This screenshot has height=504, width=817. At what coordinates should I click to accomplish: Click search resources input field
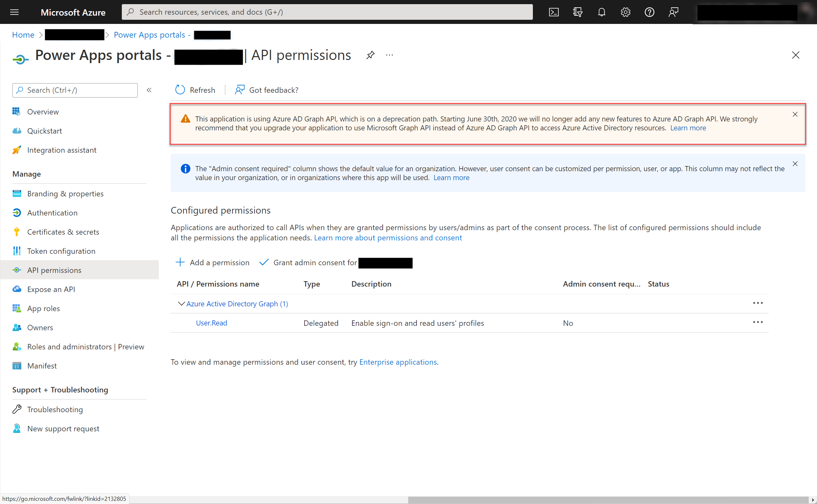coord(328,12)
